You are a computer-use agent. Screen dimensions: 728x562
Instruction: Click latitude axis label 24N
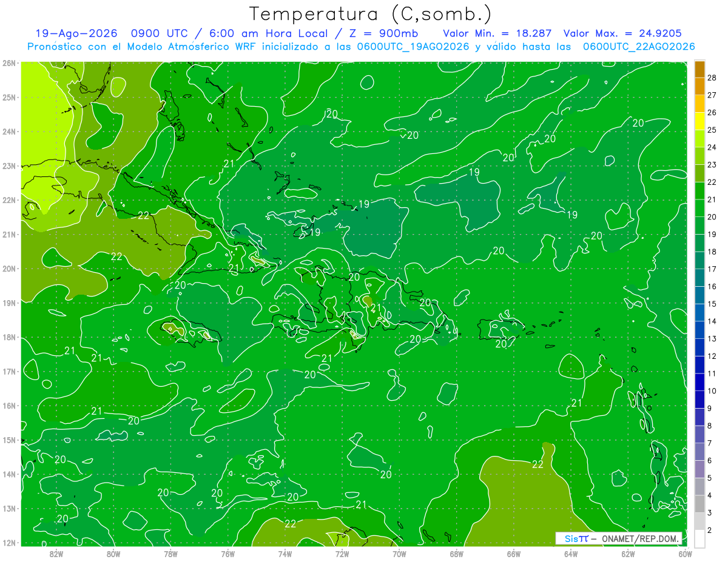9,132
